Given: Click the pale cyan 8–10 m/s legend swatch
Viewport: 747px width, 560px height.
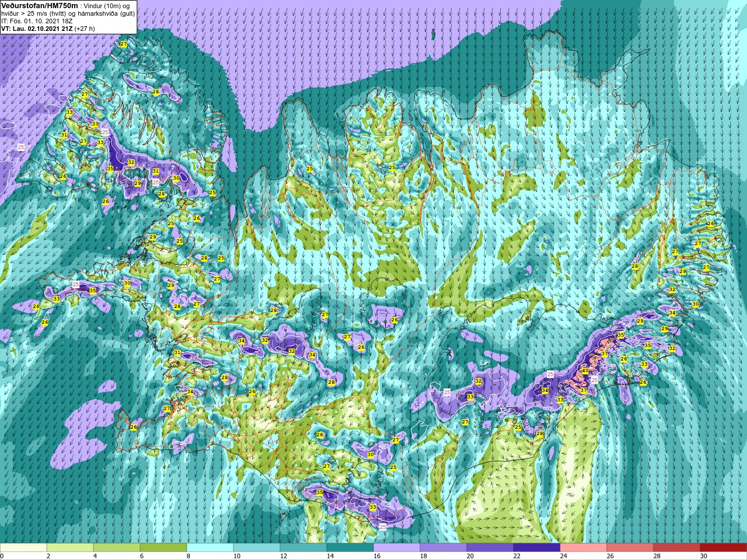Looking at the screenshot, I should click(x=210, y=548).
